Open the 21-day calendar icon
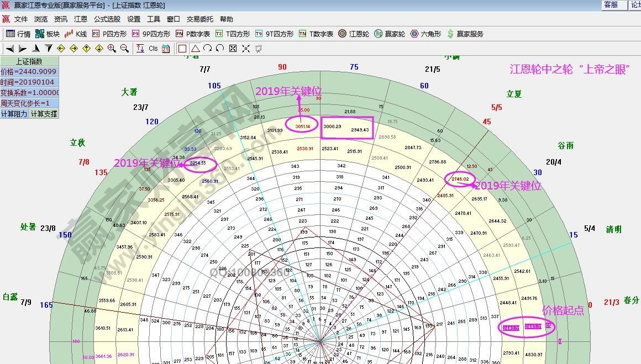Viewport: 641px width, 364px height. click(166, 48)
